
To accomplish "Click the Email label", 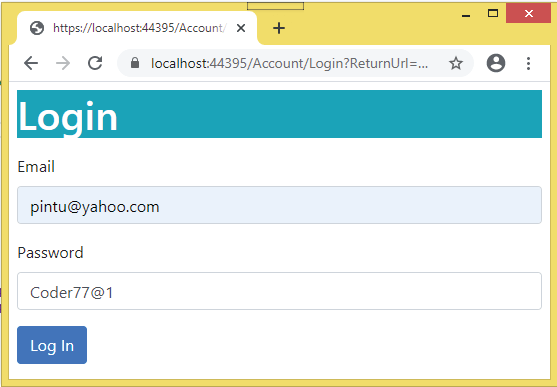I will (x=36, y=167).
